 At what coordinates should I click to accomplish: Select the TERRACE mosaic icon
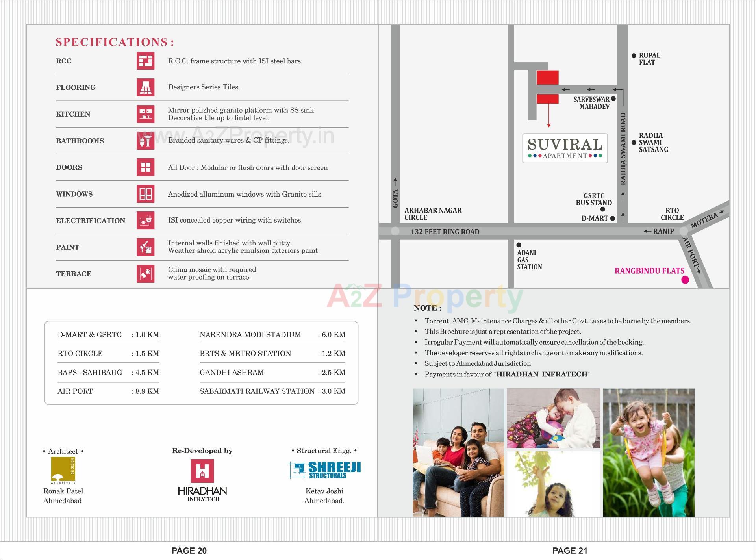pos(146,273)
